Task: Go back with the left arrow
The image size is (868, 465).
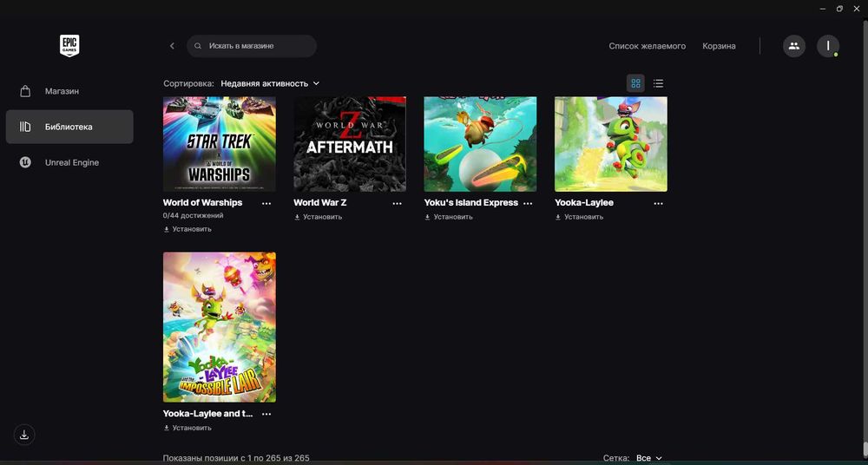Action: point(172,46)
